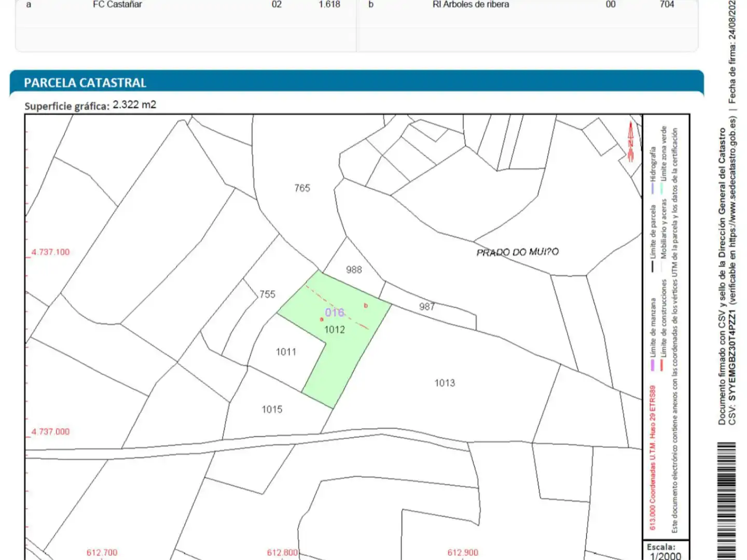Click the CSV code SYYEMGBZ30T4PZZ1
The height and width of the screenshot is (560, 747).
pos(732,356)
